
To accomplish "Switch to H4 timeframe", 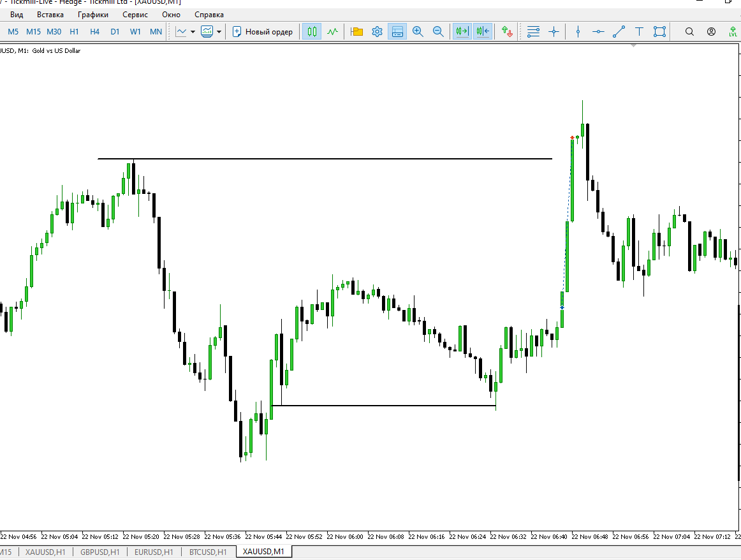I will [x=94, y=31].
